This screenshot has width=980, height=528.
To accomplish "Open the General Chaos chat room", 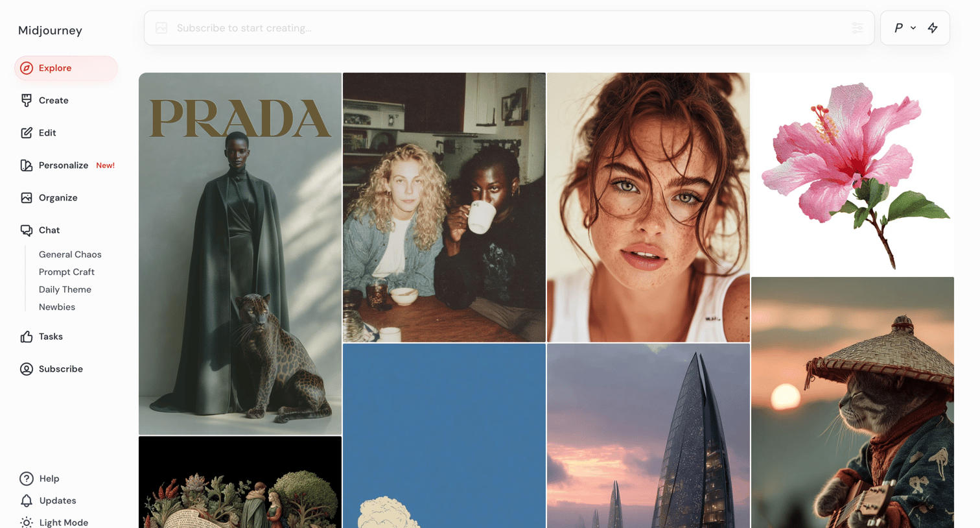I will (70, 255).
